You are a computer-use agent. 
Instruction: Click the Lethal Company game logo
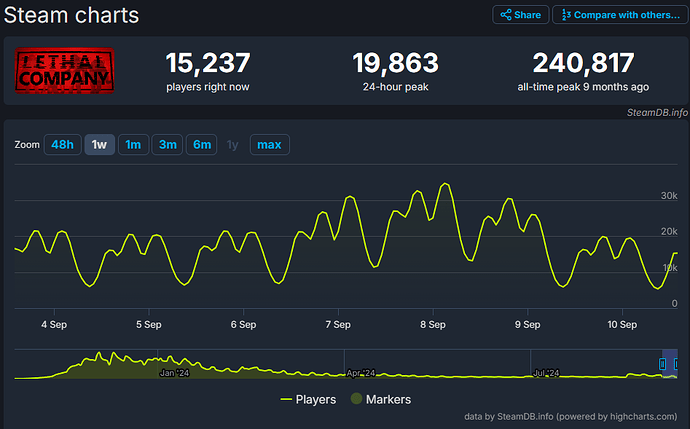[65, 70]
